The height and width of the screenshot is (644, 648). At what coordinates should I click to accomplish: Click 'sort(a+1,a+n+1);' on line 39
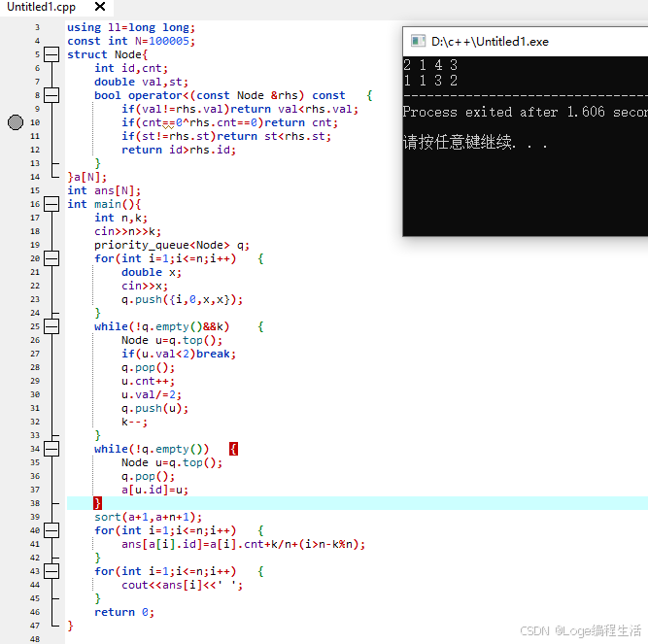pyautogui.click(x=148, y=517)
